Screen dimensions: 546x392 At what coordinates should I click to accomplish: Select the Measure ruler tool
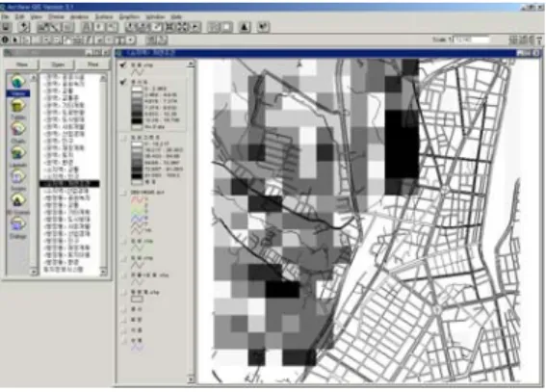(x=79, y=40)
